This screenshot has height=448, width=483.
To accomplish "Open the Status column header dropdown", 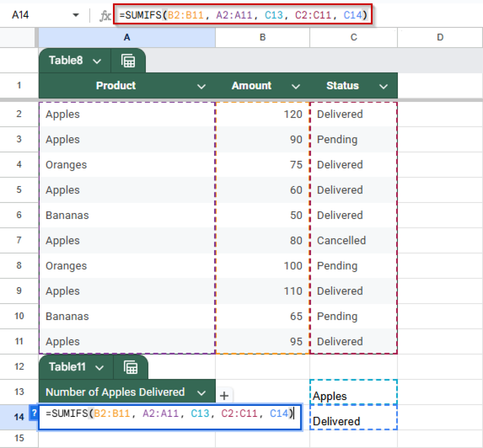I will pyautogui.click(x=384, y=86).
